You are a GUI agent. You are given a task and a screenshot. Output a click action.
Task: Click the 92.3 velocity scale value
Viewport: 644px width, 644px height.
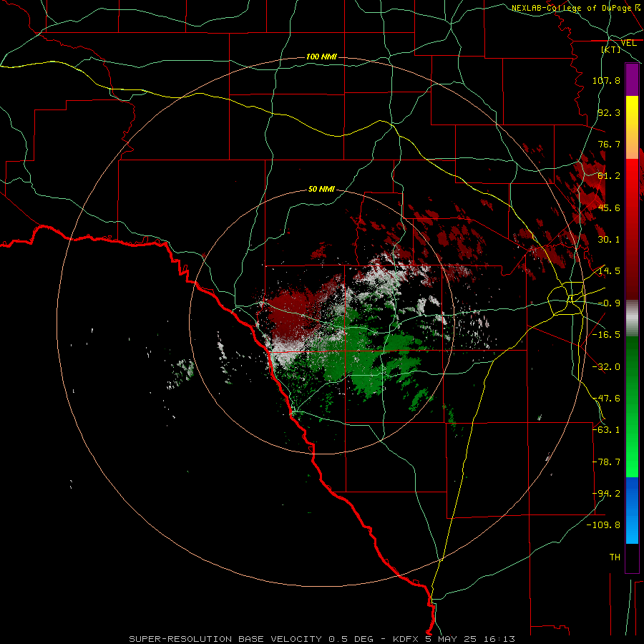tap(609, 112)
